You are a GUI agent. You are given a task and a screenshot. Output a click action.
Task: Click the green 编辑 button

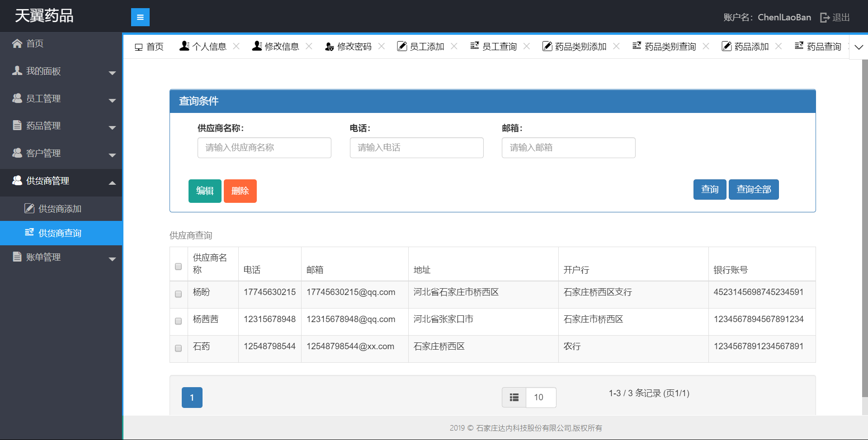click(205, 191)
